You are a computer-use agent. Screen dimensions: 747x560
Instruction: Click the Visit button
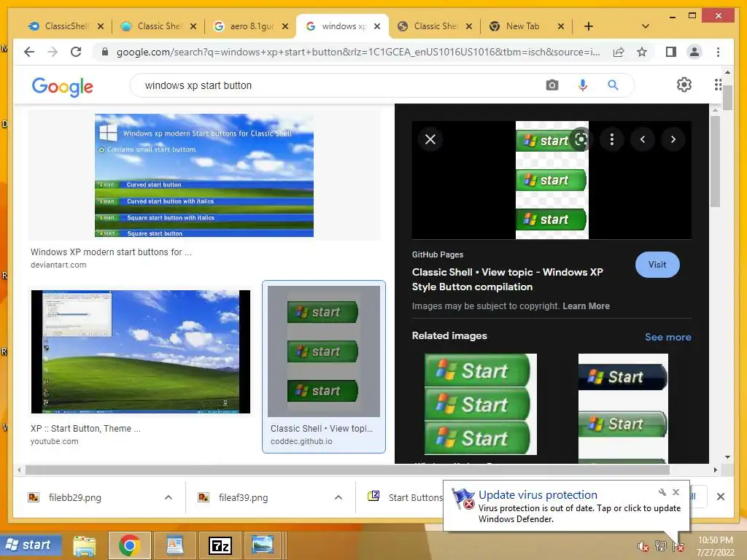click(657, 264)
